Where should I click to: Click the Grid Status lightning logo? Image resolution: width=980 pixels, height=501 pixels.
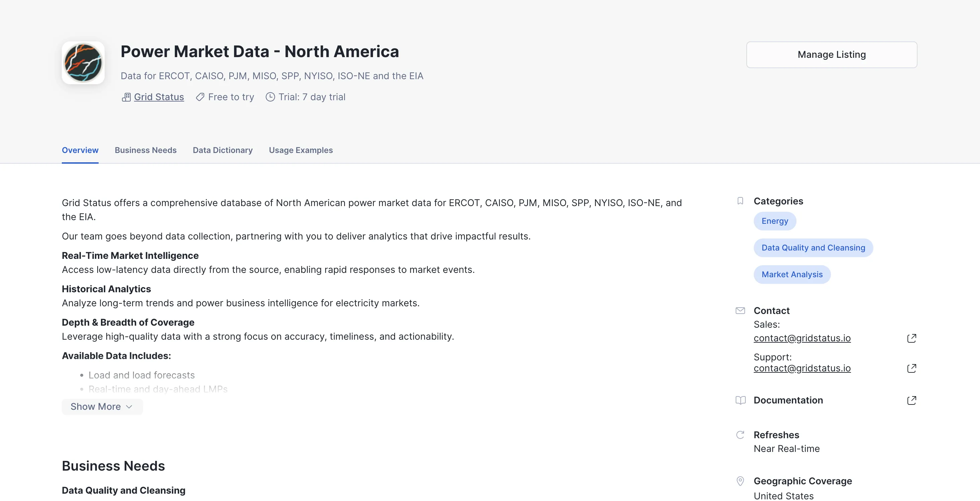[x=83, y=63]
